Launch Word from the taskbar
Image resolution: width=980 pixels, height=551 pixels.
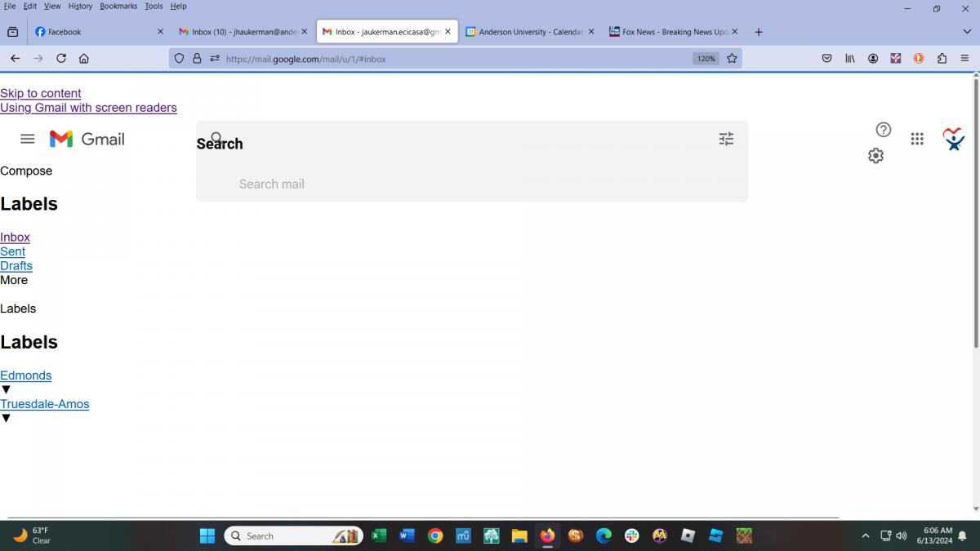click(407, 536)
